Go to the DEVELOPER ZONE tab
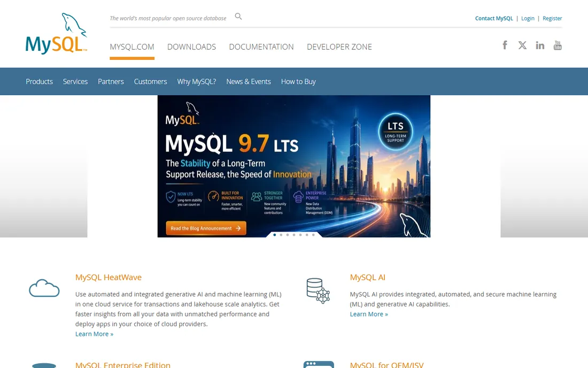Image resolution: width=588 pixels, height=368 pixels. click(x=339, y=47)
